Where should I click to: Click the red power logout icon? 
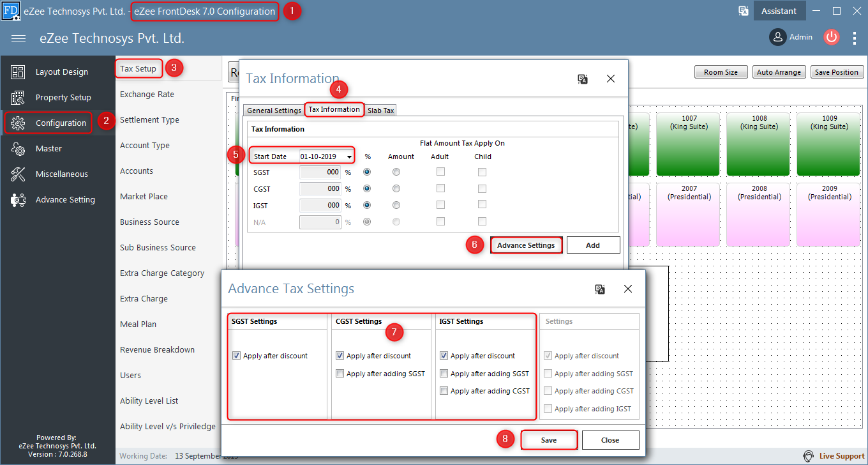(831, 37)
